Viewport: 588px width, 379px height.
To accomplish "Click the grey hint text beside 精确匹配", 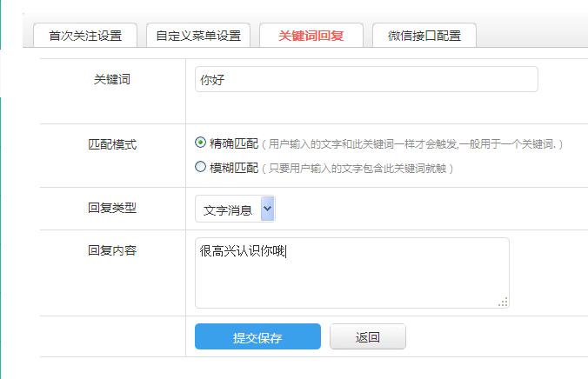I will [416, 144].
